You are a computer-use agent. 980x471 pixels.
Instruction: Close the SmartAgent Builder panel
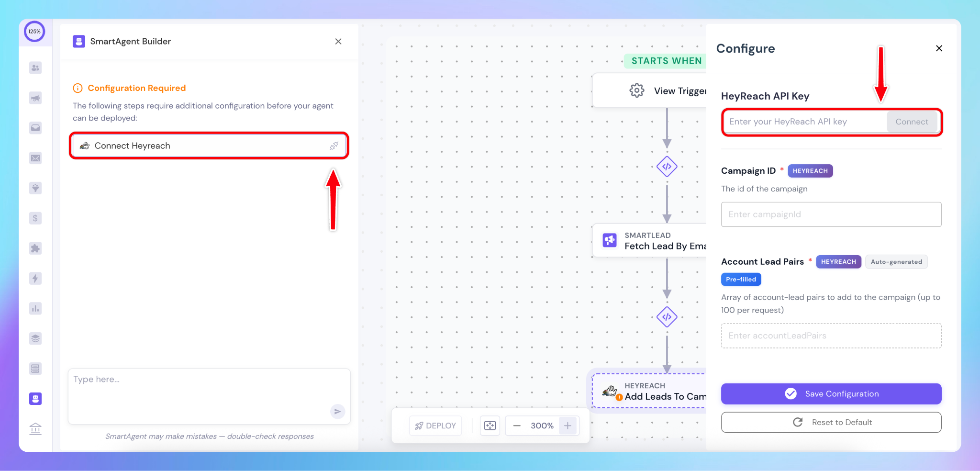[338, 42]
